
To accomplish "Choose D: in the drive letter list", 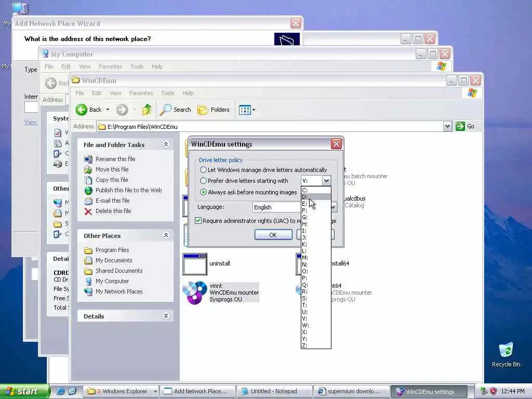I will [316, 197].
